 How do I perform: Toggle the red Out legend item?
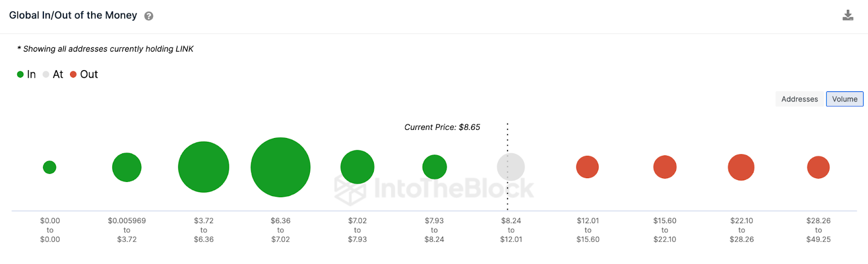tap(84, 74)
